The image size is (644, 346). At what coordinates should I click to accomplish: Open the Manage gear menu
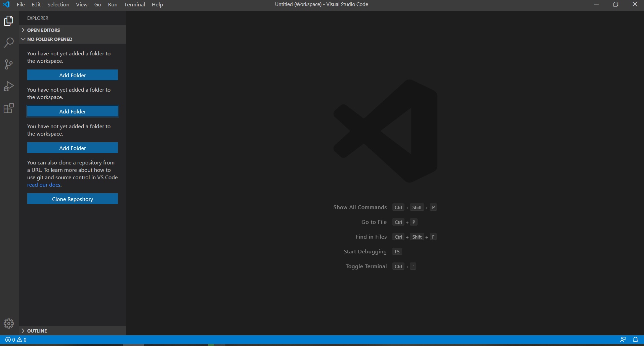tap(8, 323)
